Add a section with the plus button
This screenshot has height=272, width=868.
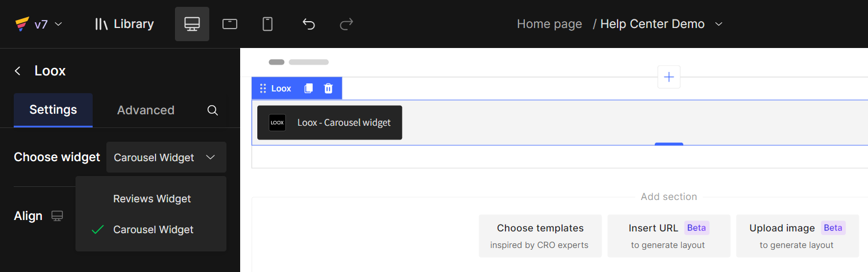pos(669,77)
